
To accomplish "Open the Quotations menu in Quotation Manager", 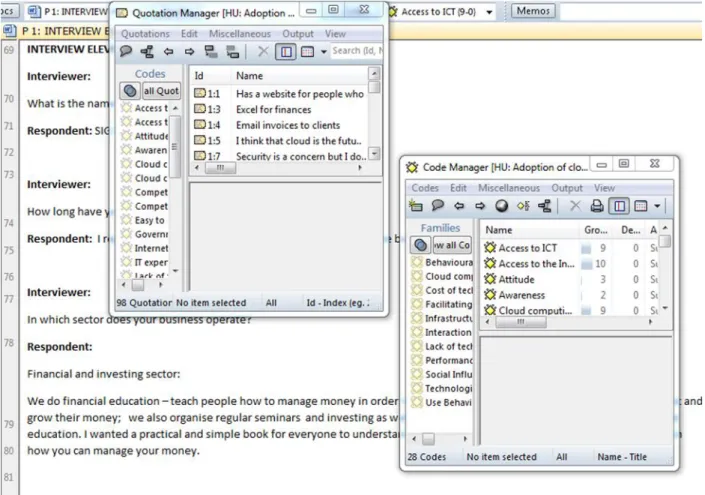I will [145, 34].
